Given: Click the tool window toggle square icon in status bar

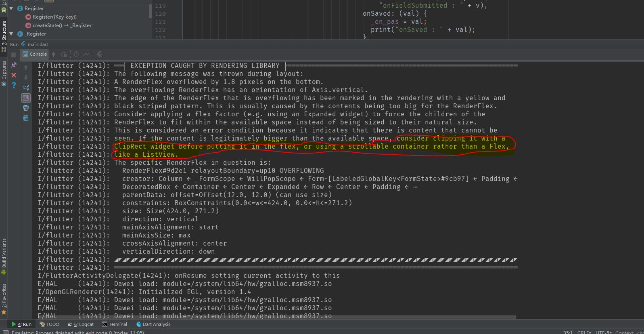Looking at the screenshot, I should point(6,332).
